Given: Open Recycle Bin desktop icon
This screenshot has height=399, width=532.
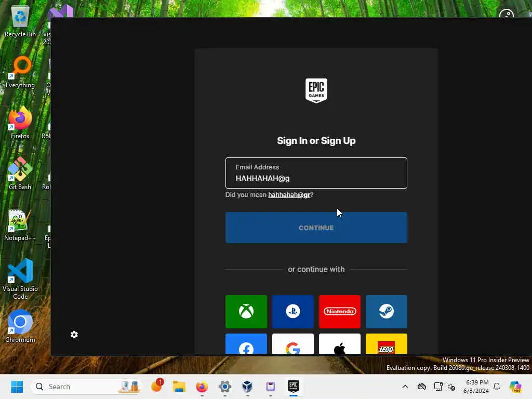Looking at the screenshot, I should 20,22.
